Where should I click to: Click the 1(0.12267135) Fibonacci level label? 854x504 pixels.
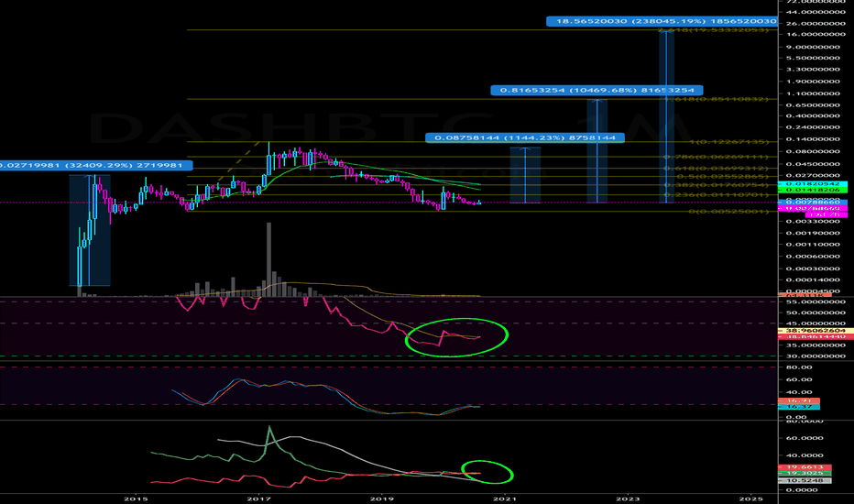tap(729, 142)
